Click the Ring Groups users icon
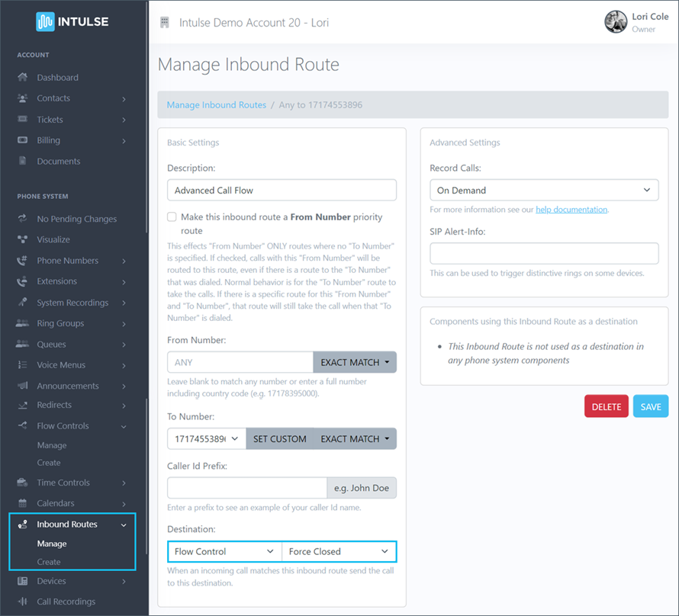Viewport: 679px width, 616px height. tap(23, 323)
